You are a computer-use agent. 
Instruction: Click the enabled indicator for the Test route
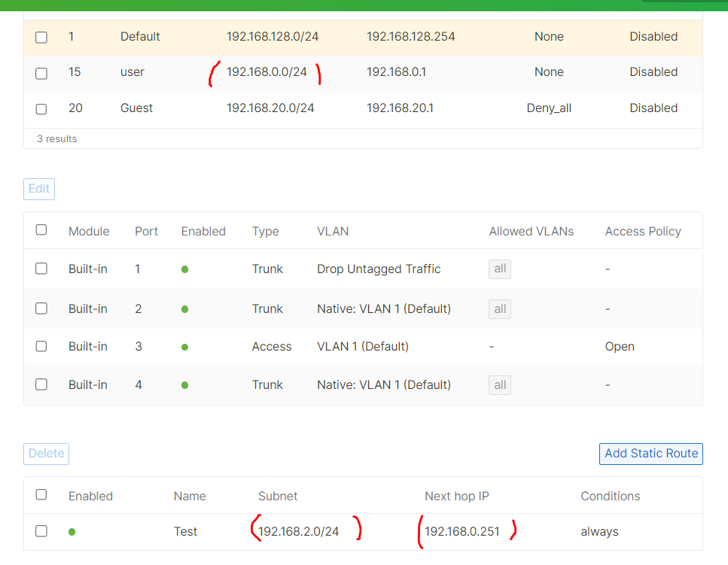coord(72,531)
